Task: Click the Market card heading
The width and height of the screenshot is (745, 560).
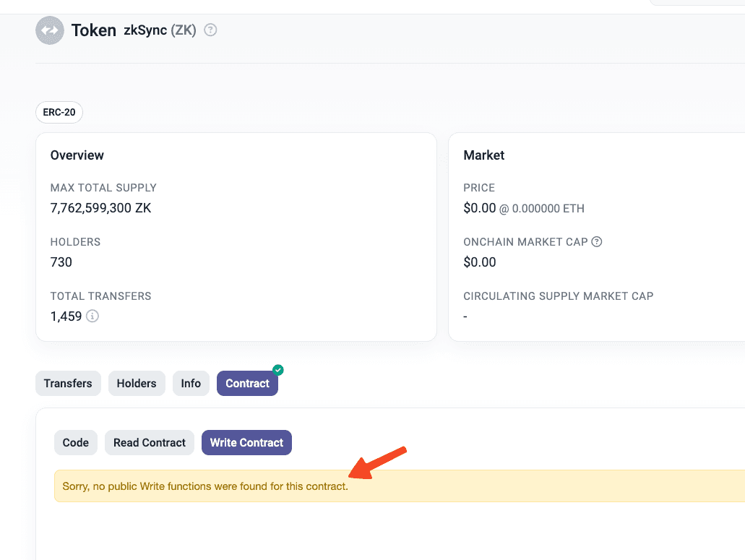Action: pyautogui.click(x=483, y=155)
